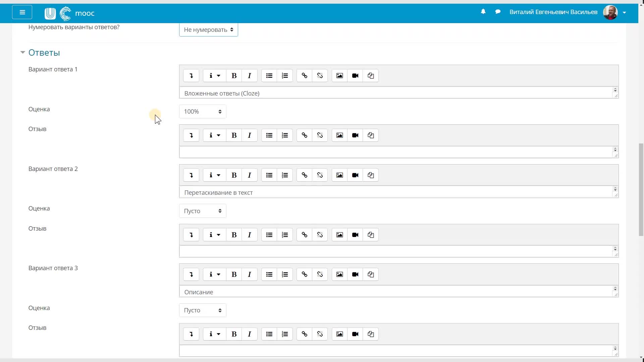This screenshot has height=362, width=644.
Task: Open paragraph styles dropdown in first Отзыв editor
Action: coord(214,135)
